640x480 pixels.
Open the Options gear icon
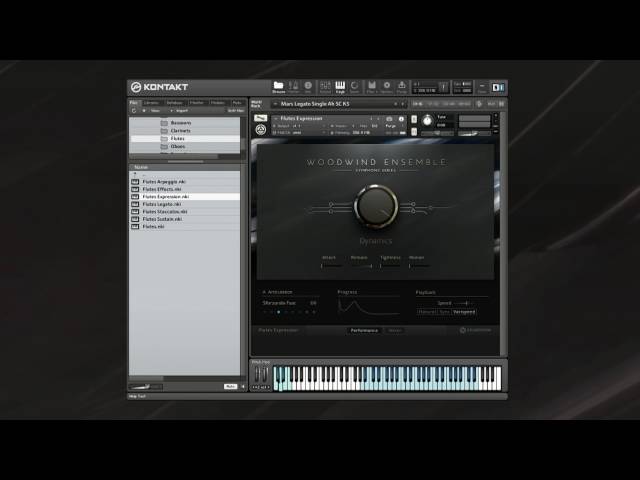(x=387, y=85)
